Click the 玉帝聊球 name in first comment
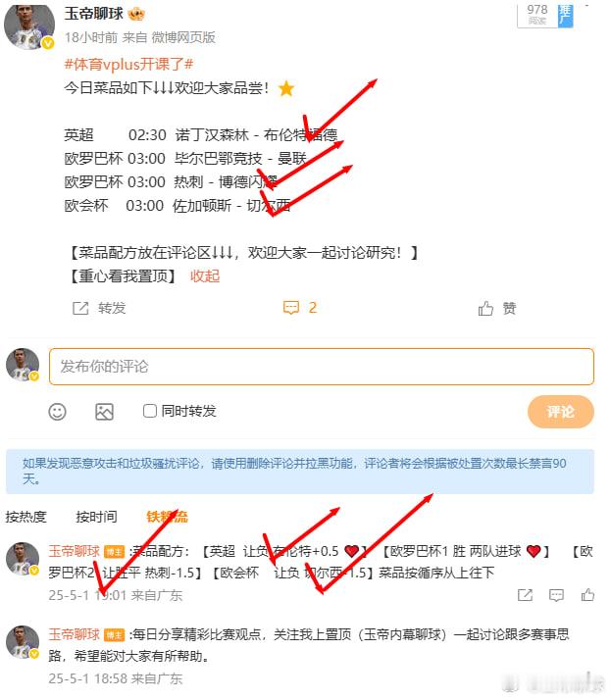Viewport: 611px width, 700px height. [75, 551]
